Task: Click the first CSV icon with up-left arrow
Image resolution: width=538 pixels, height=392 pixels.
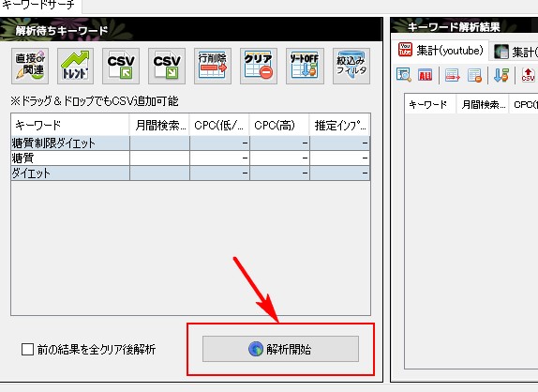Action: (121, 66)
